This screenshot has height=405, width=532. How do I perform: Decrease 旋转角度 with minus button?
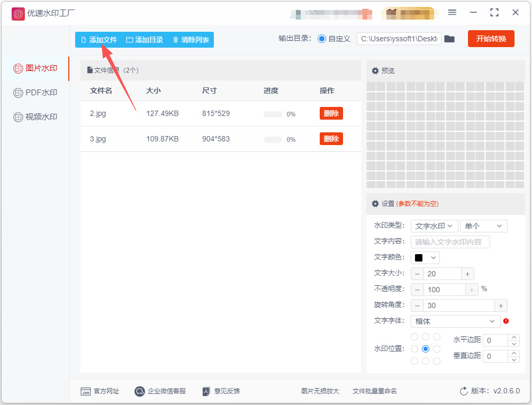pyautogui.click(x=417, y=305)
